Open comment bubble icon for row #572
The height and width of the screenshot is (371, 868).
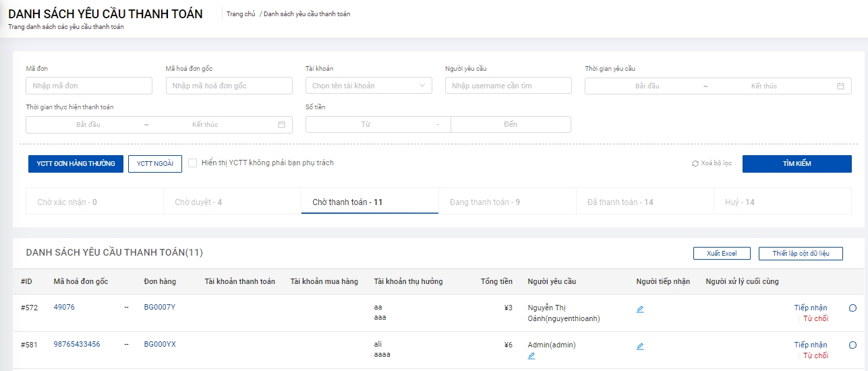tap(852, 308)
